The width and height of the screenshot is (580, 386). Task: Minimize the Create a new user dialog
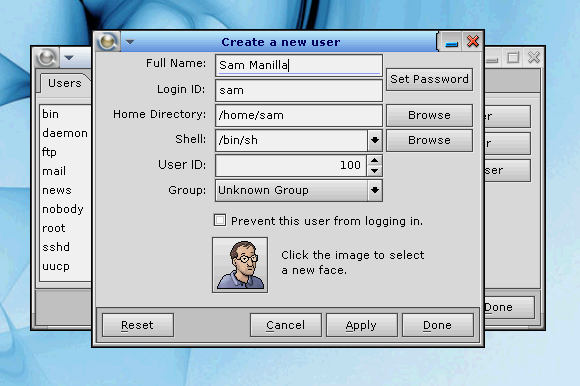(451, 42)
